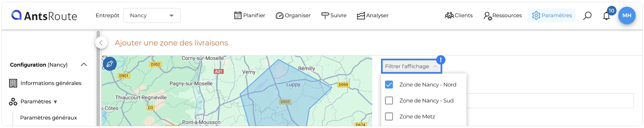644x128 pixels.
Task: Click the AntsRoute logo
Action: [44, 16]
